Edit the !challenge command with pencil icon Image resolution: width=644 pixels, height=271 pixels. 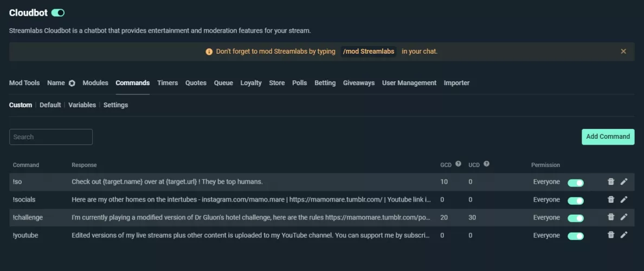click(624, 217)
